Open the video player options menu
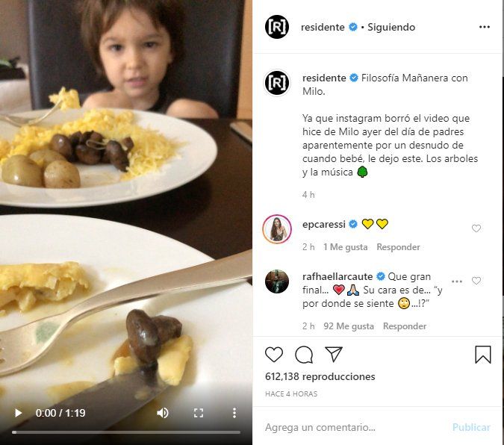This screenshot has width=504, height=445. pyautogui.click(x=234, y=412)
